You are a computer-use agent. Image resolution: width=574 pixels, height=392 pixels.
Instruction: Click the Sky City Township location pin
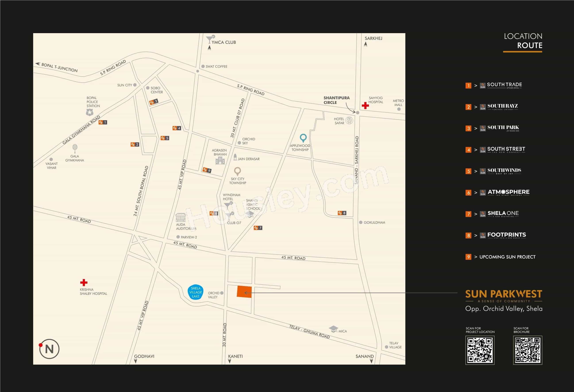tap(237, 171)
